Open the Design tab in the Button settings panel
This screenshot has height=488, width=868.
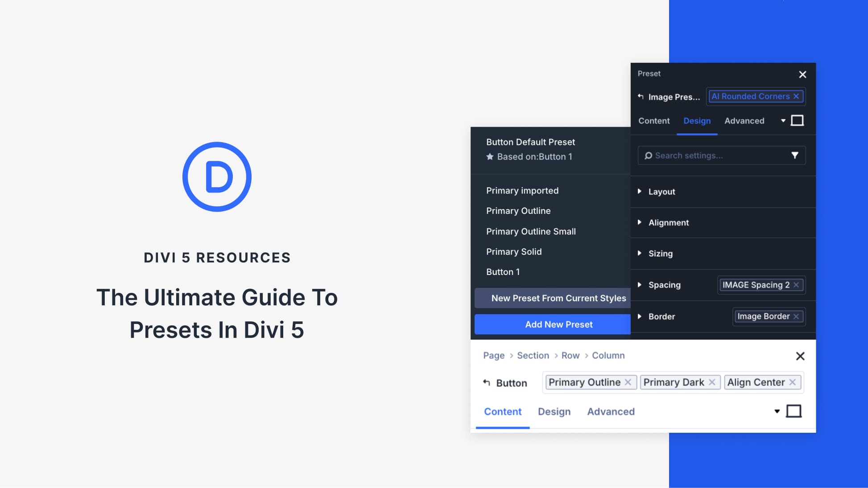pyautogui.click(x=554, y=411)
